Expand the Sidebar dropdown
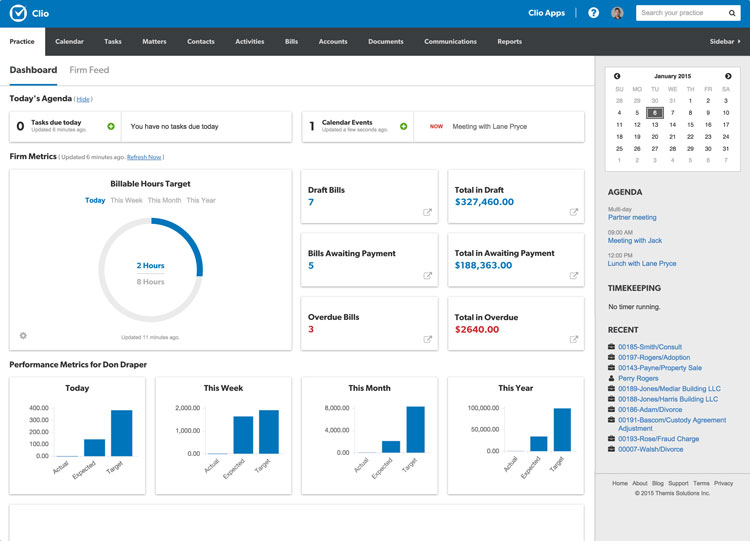This screenshot has width=750, height=541. coord(725,42)
